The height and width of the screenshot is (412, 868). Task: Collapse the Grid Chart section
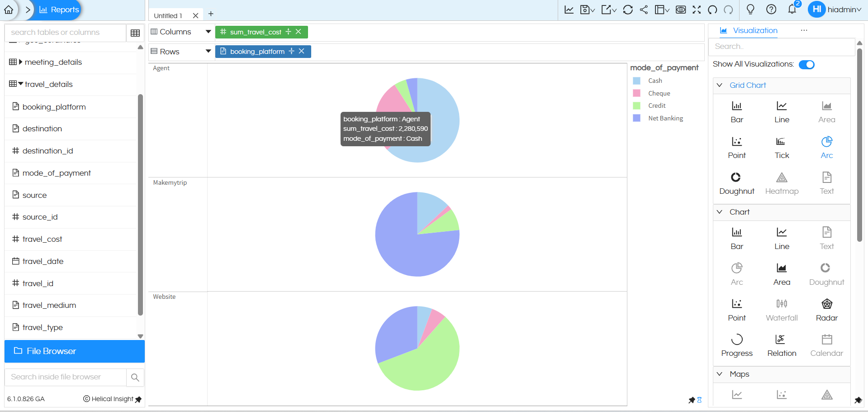[720, 85]
